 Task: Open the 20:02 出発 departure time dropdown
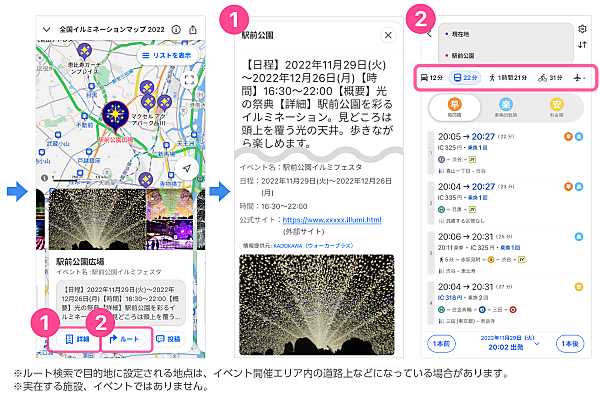[510, 343]
